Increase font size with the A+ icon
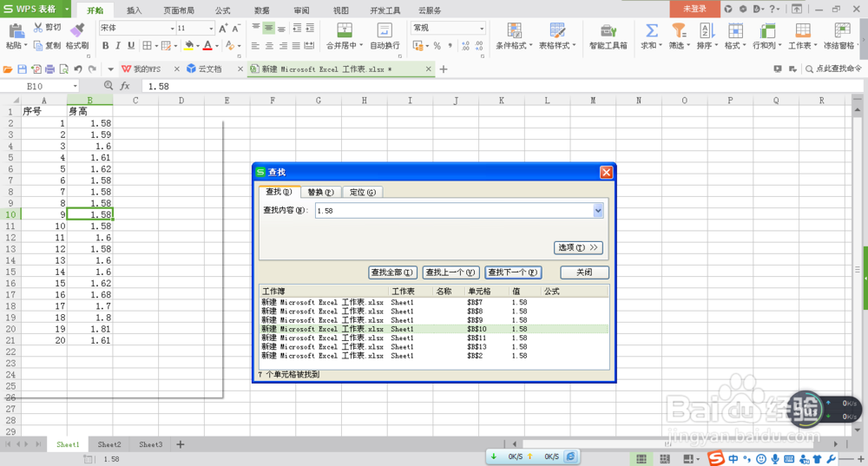The width and height of the screenshot is (868, 466). (223, 29)
